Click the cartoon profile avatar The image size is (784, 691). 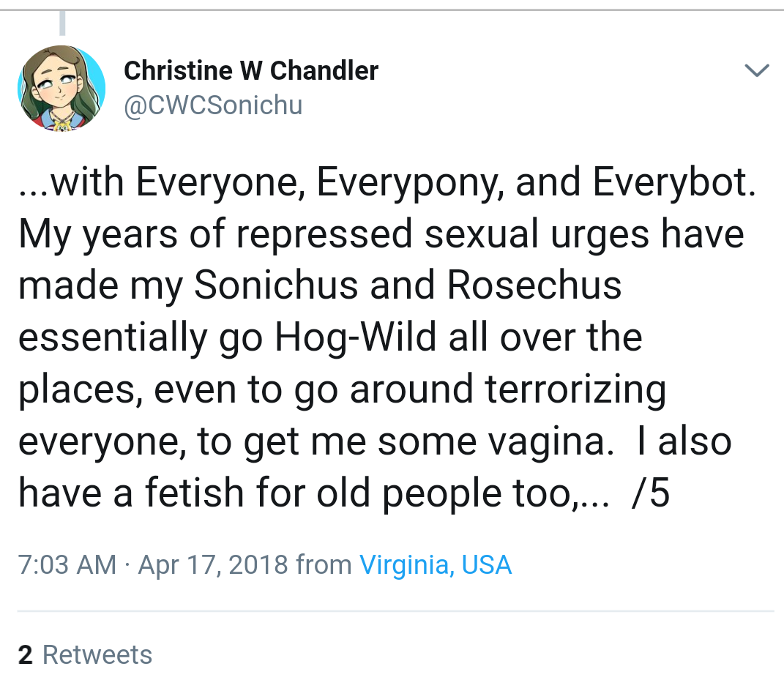(x=61, y=88)
